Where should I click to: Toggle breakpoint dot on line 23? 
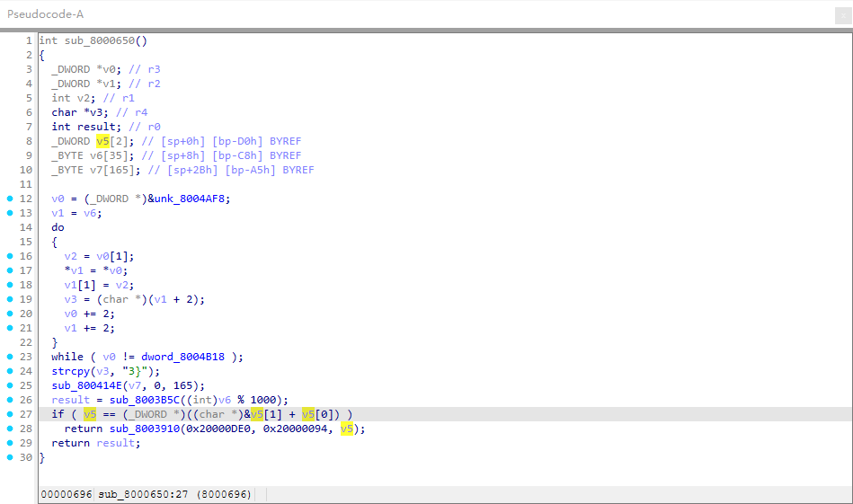(x=10, y=357)
